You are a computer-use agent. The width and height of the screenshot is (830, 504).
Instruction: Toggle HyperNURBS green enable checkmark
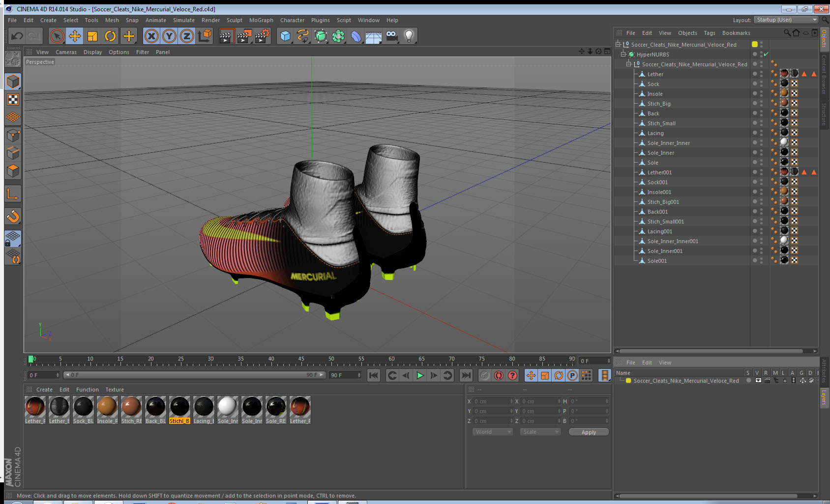[x=766, y=55]
